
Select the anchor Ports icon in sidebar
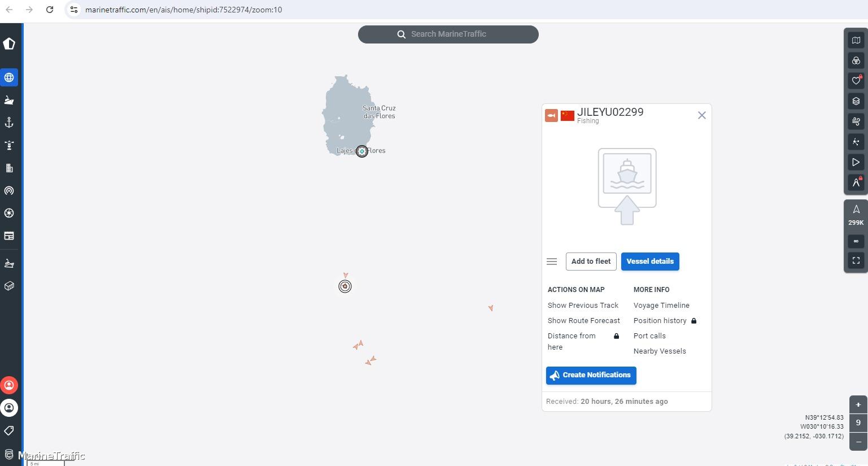point(9,122)
